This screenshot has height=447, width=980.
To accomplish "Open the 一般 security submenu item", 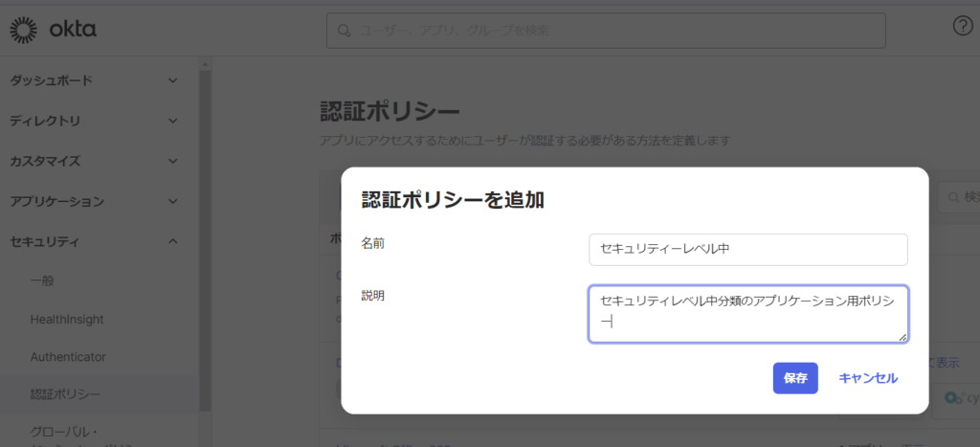I will pyautogui.click(x=42, y=281).
